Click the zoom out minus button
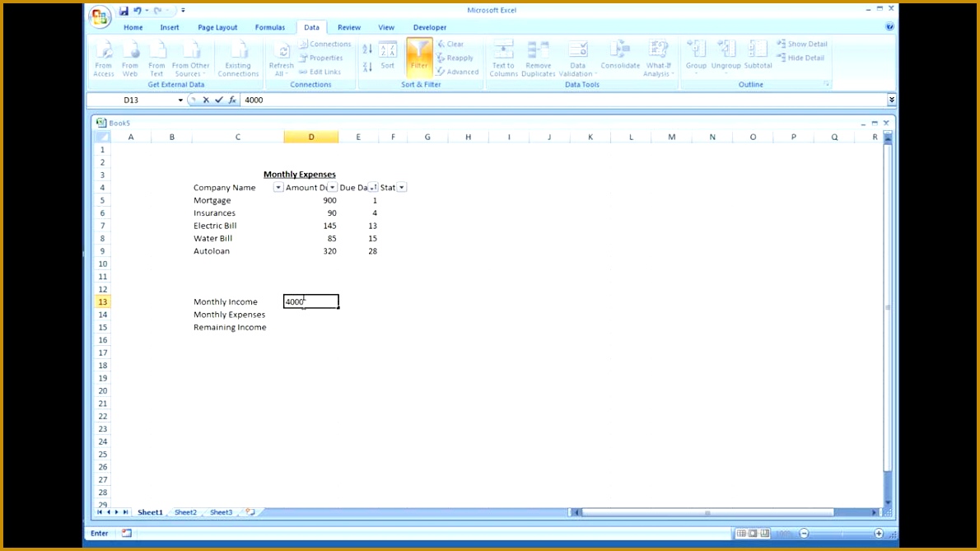 click(x=804, y=533)
